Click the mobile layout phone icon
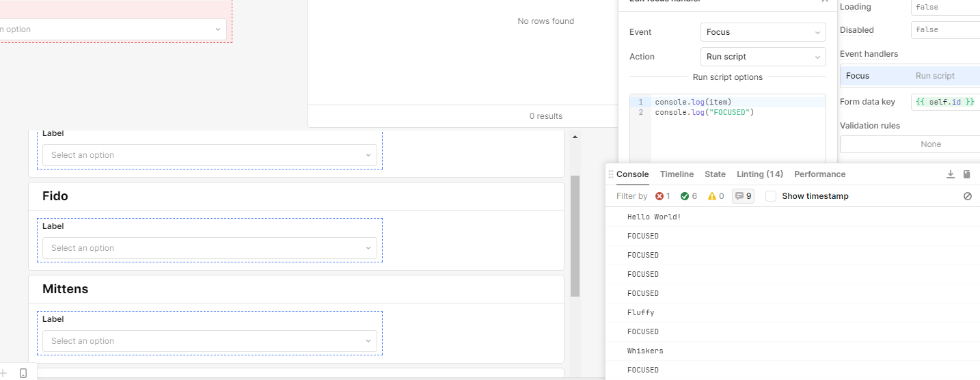 click(23, 373)
